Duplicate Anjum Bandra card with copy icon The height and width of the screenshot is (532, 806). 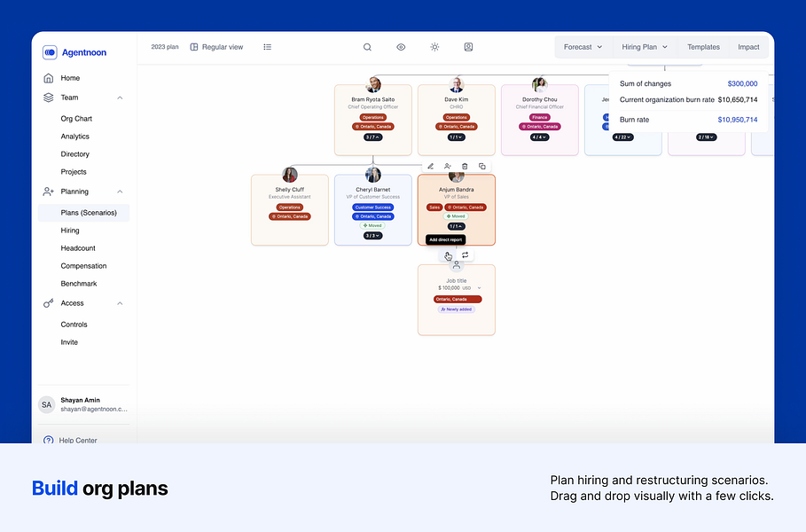(482, 167)
